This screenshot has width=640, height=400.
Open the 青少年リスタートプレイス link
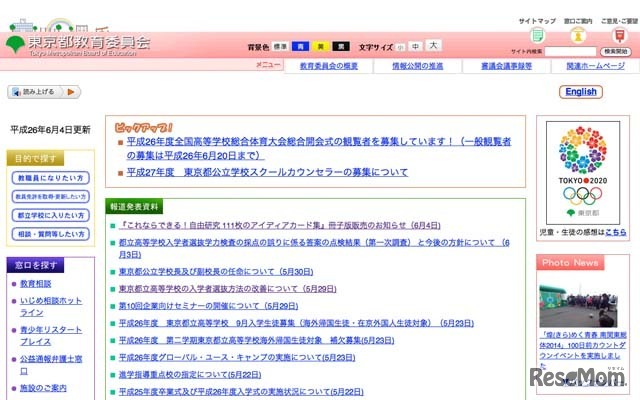coord(51,336)
